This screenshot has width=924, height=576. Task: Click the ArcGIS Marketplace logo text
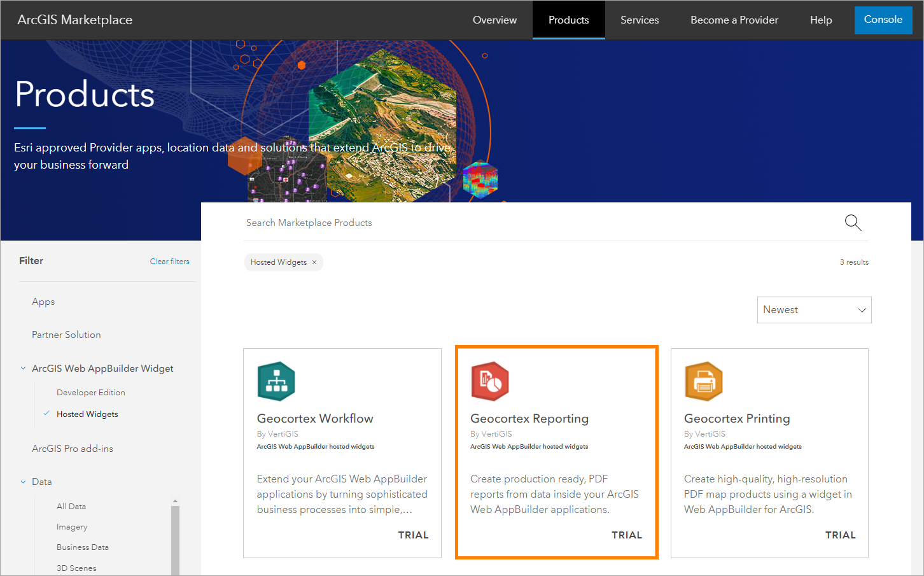point(74,19)
